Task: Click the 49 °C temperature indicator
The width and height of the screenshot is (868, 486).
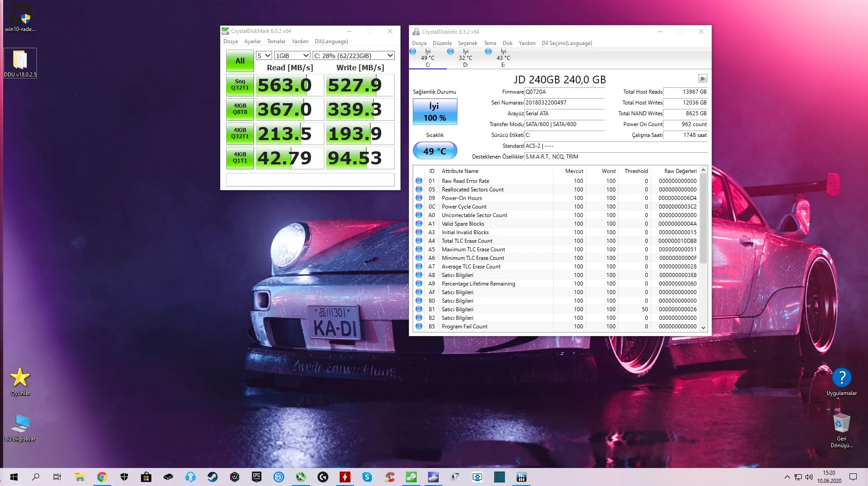Action: [x=435, y=151]
